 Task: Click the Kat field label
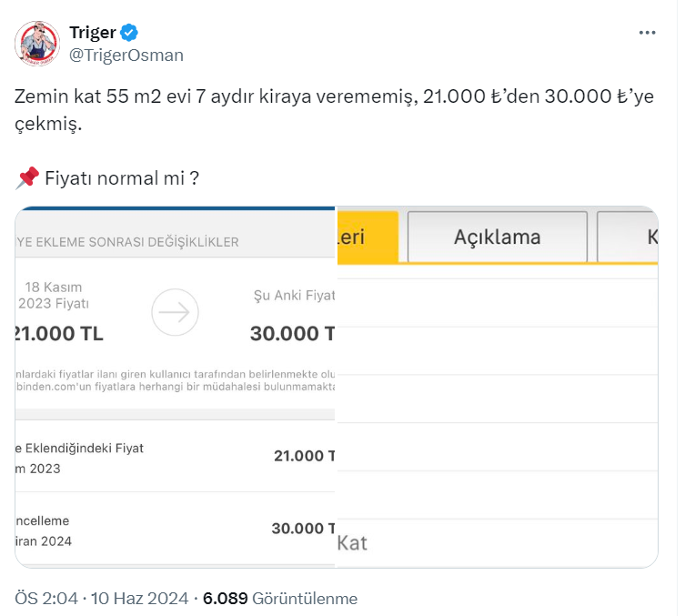[x=352, y=543]
